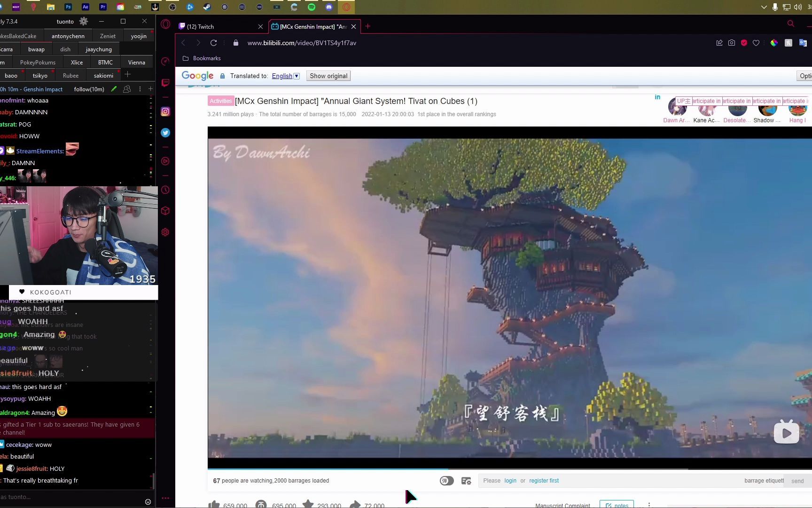The image size is (812, 508).
Task: Select the BTMC chat tab
Action: (x=105, y=62)
